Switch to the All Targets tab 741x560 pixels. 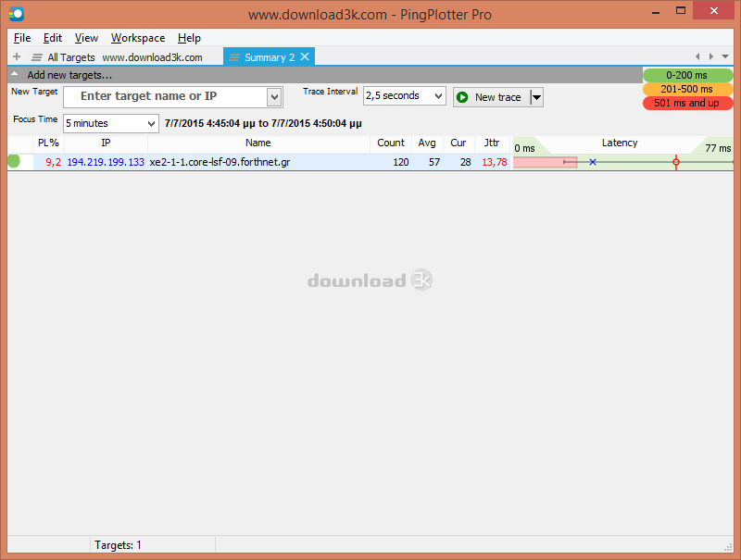coord(71,57)
